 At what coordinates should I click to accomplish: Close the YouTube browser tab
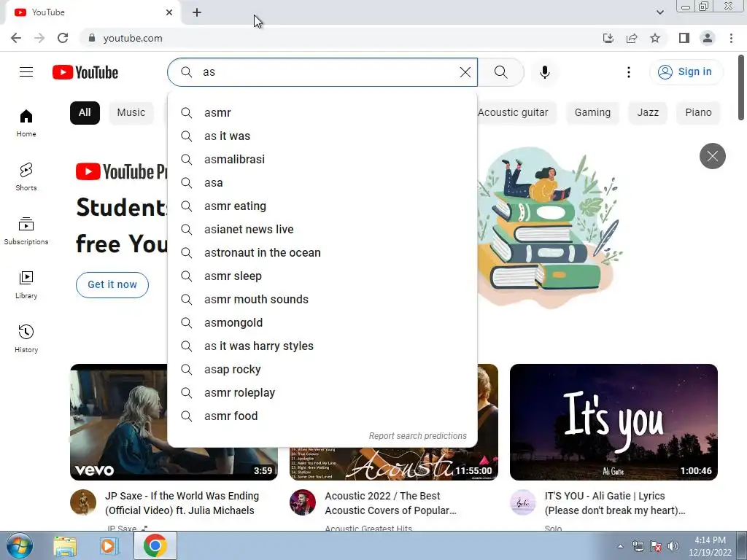tap(169, 12)
